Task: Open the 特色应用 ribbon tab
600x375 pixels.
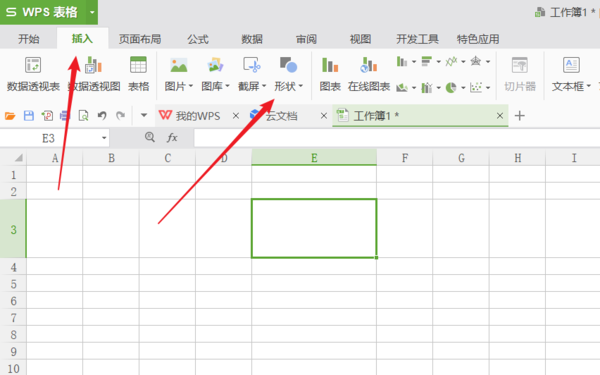Action: [478, 39]
